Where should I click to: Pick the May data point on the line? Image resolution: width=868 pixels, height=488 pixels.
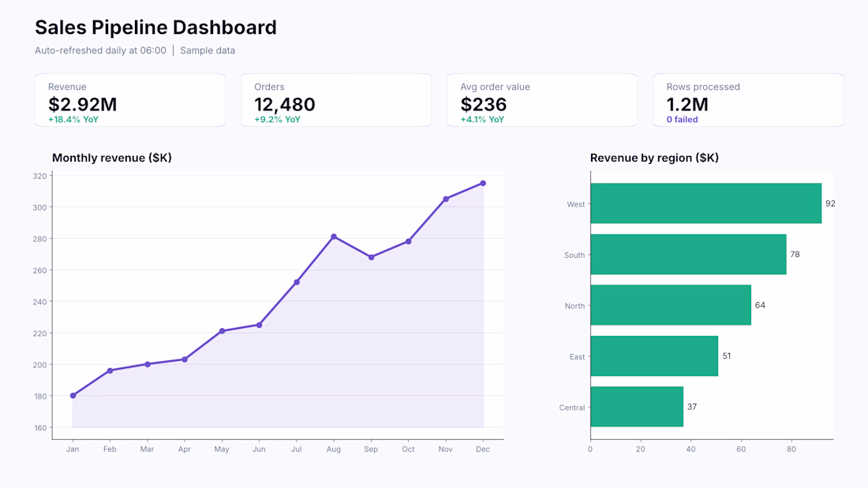tap(222, 331)
